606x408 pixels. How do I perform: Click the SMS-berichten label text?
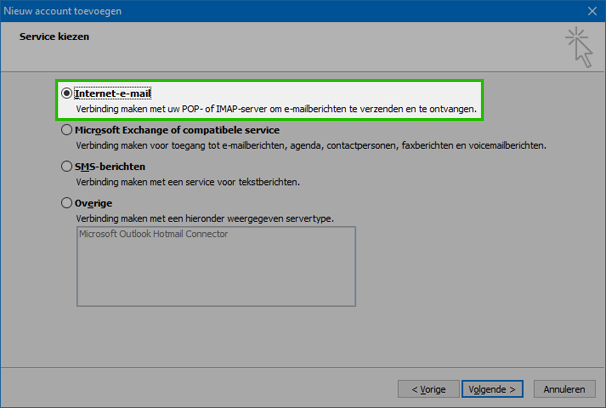(110, 167)
